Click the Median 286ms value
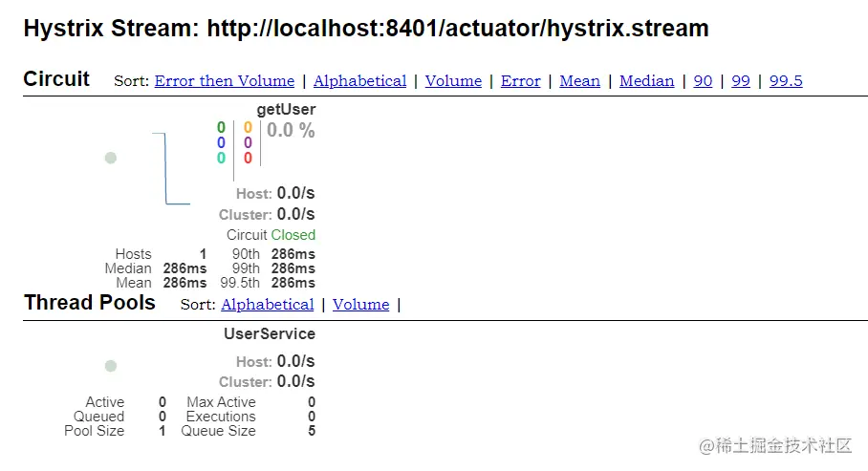This screenshot has width=868, height=471. 184,268
